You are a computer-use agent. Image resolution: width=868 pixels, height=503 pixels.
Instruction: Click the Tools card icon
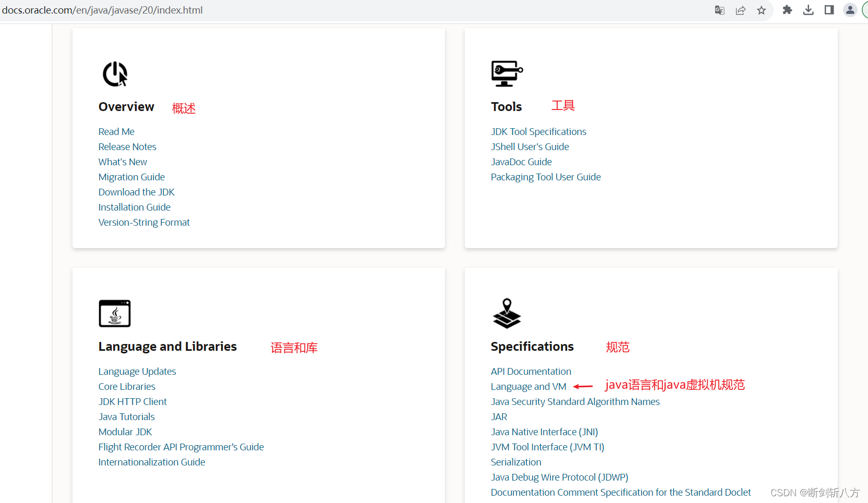tap(507, 73)
